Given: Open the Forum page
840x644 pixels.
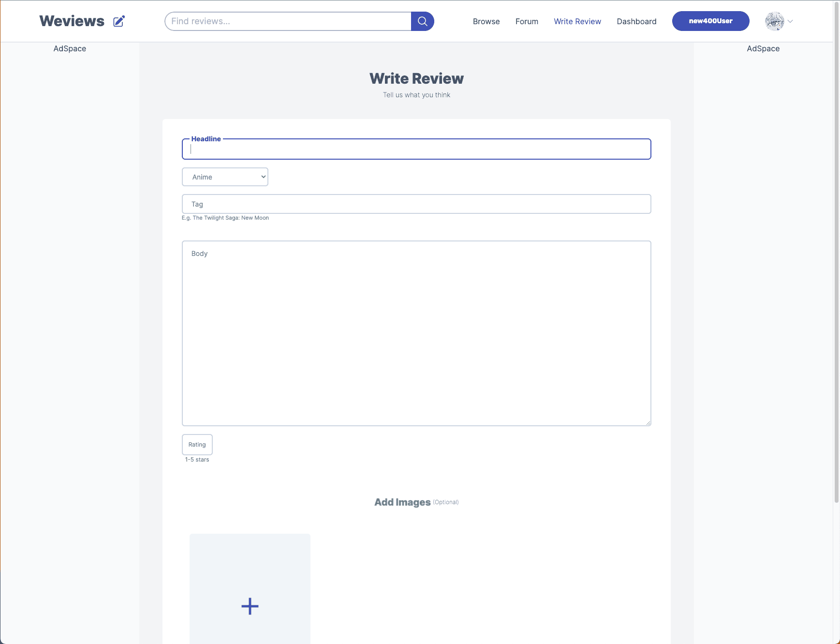Looking at the screenshot, I should pos(527,21).
